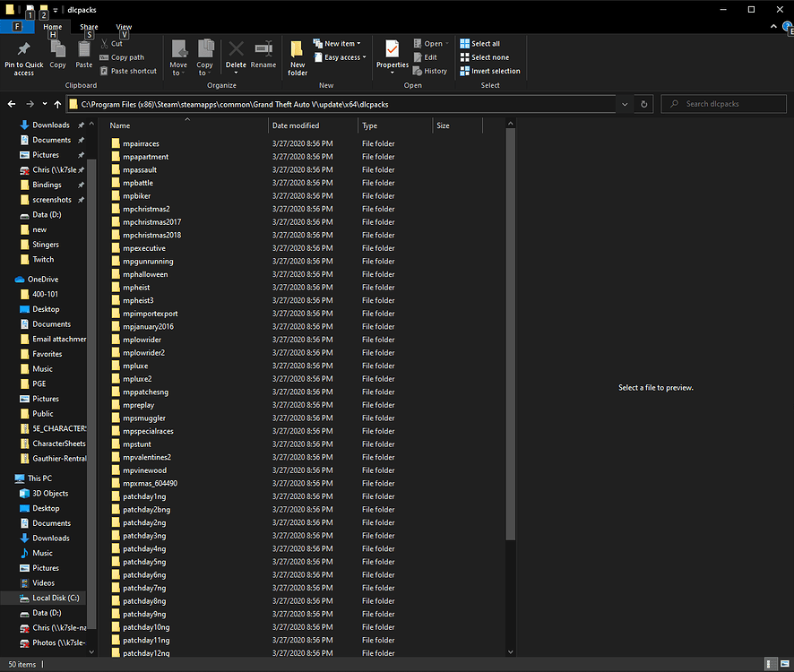Image resolution: width=794 pixels, height=672 pixels.
Task: Open the View ribbon tab
Action: tap(123, 26)
